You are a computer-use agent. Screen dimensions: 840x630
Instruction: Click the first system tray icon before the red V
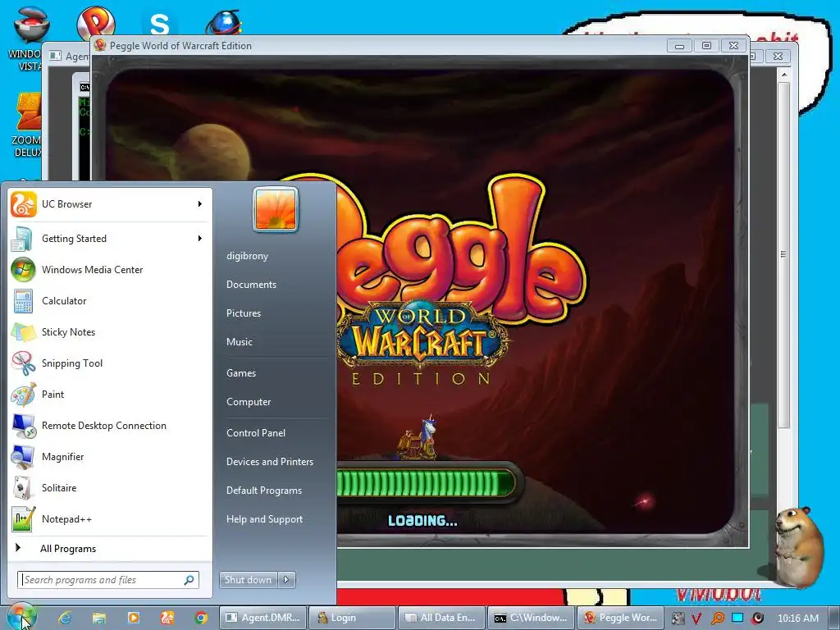pyautogui.click(x=678, y=619)
